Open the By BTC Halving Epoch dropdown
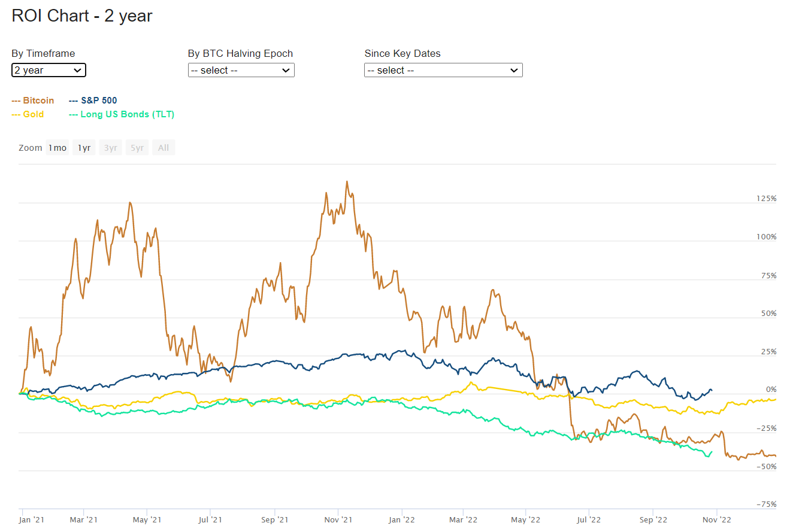Screen dimensions: 796x532 tap(241, 70)
